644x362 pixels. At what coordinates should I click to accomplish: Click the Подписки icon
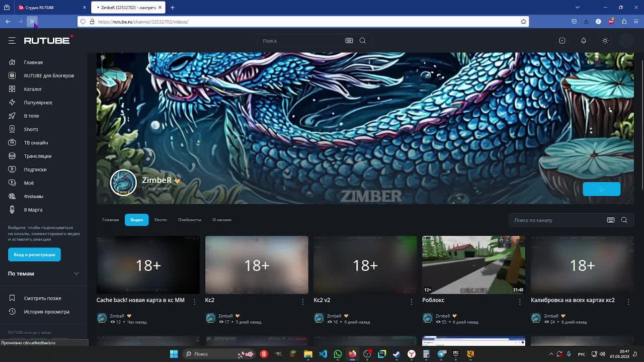click(x=12, y=169)
